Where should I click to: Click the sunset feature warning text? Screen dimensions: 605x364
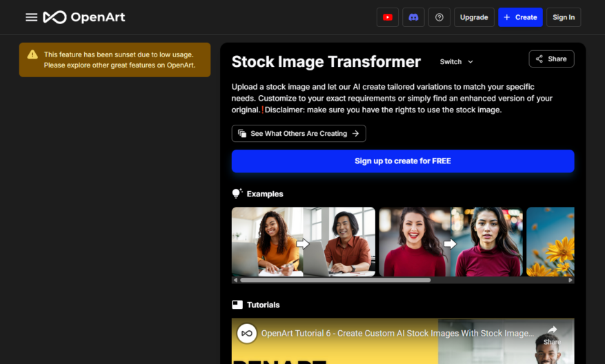[x=119, y=60]
